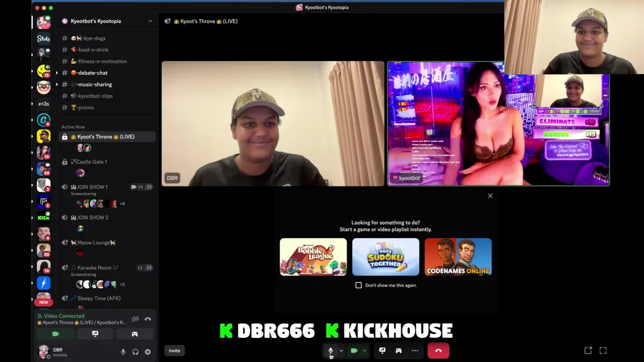This screenshot has width=644, height=362.
Task: Click the Kyoot's Throne (LIVE) call header title
Action: tap(205, 21)
